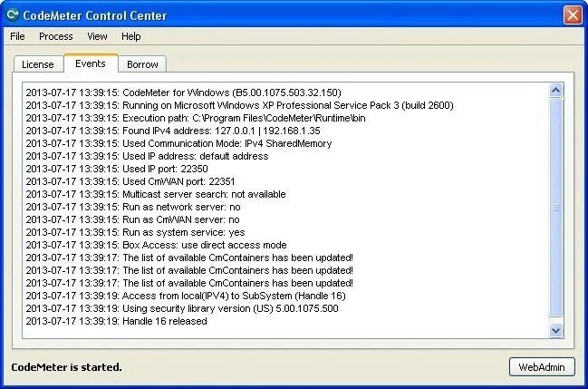The height and width of the screenshot is (389, 588).
Task: Select the 'Execution path' log entry
Action: pyautogui.click(x=196, y=118)
